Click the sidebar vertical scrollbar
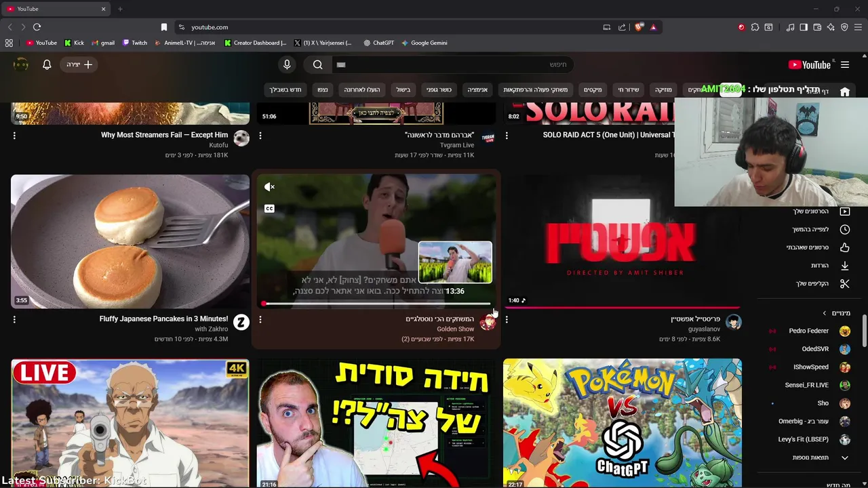The width and height of the screenshot is (868, 488). 865,331
